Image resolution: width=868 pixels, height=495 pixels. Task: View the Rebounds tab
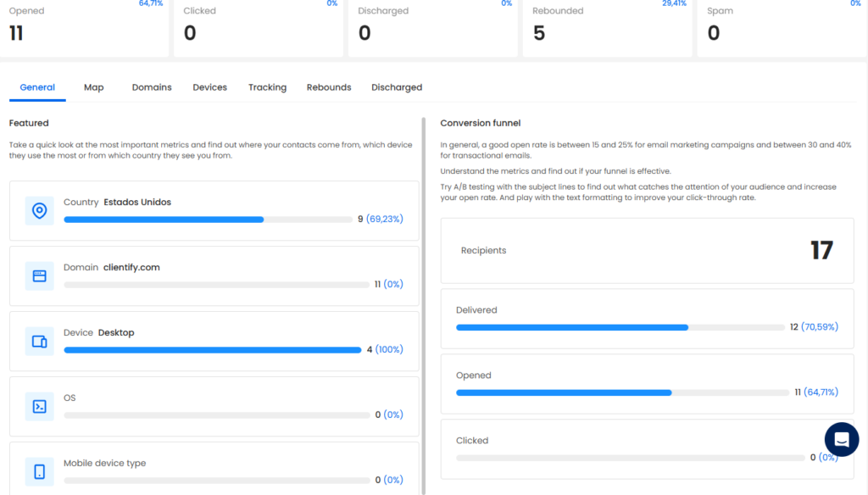pyautogui.click(x=329, y=87)
